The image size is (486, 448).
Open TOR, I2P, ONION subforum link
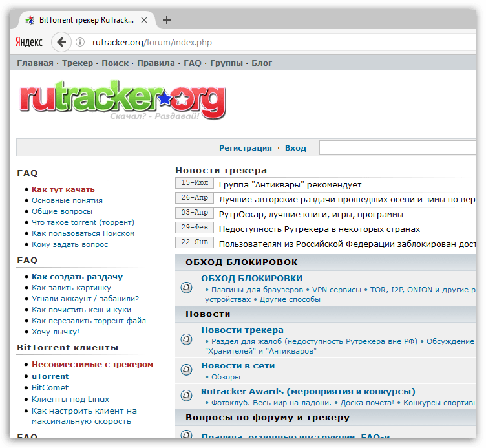click(x=423, y=290)
